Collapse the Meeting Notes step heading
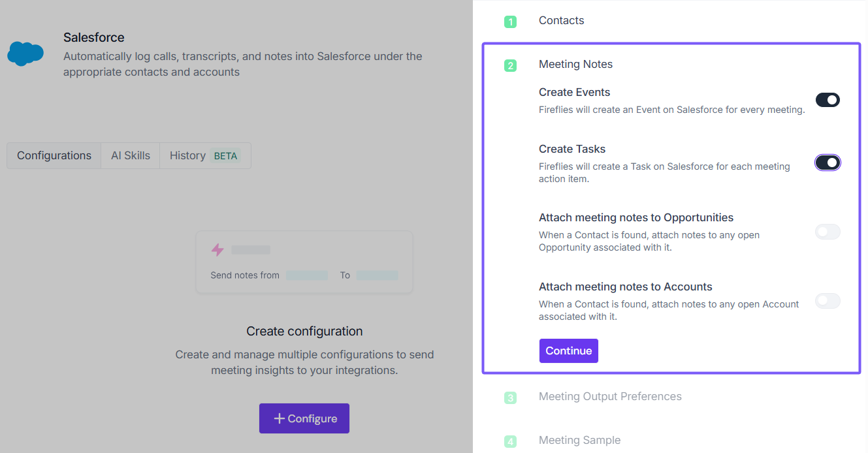This screenshot has width=868, height=453. tap(575, 64)
